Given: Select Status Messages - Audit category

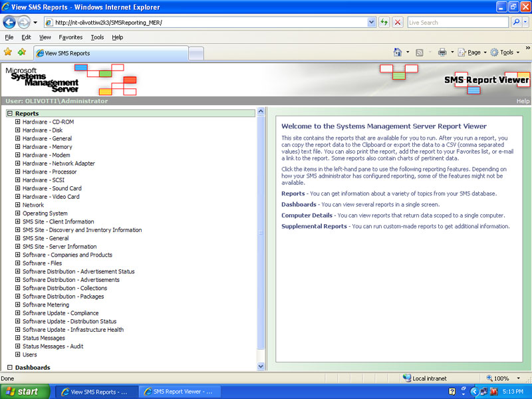Looking at the screenshot, I should [x=53, y=346].
